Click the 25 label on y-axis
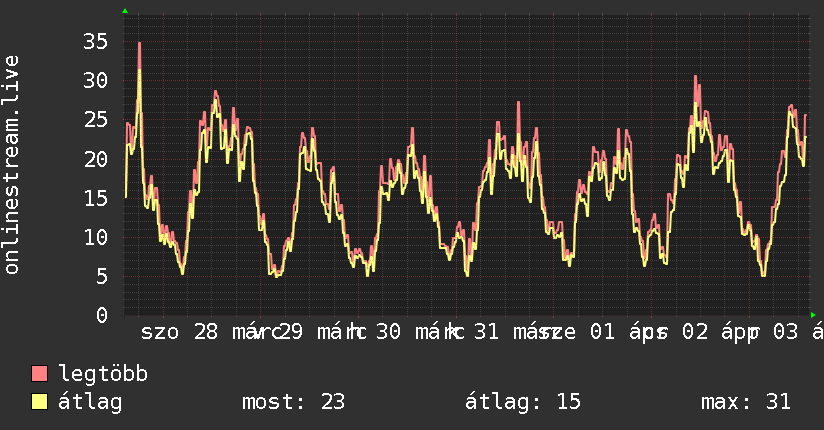Image resolution: width=824 pixels, height=430 pixels. 95,120
